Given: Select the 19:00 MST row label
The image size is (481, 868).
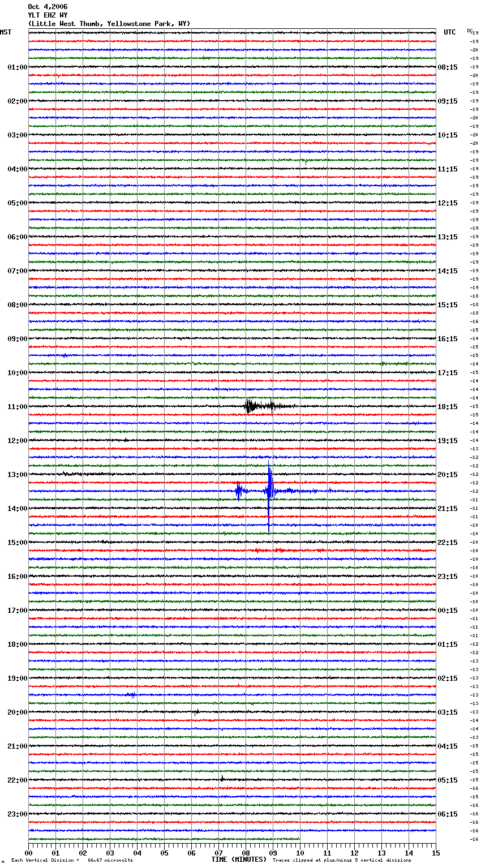Looking at the screenshot, I should point(17,678).
